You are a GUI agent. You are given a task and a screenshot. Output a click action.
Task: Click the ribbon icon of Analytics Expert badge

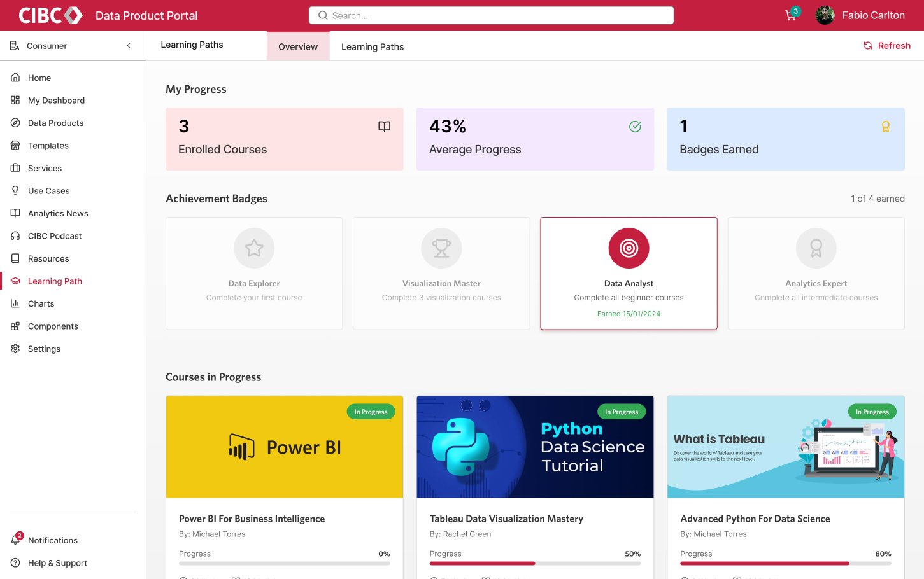[816, 248]
